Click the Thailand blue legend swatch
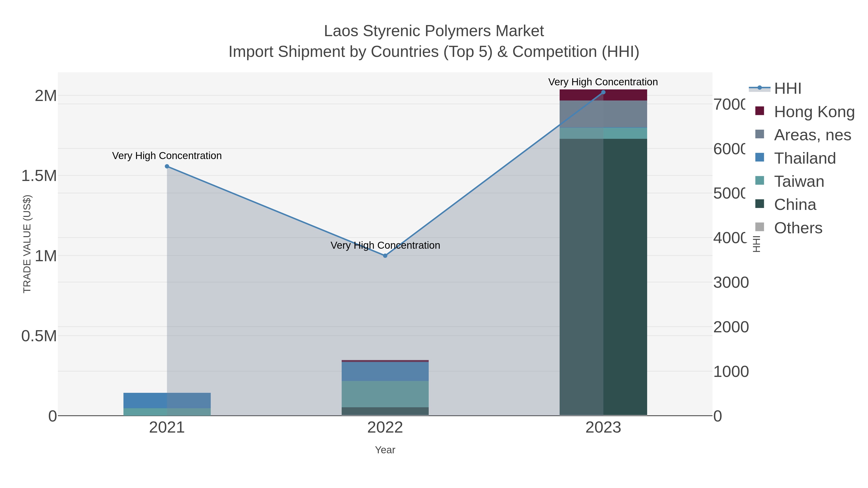 tap(759, 157)
